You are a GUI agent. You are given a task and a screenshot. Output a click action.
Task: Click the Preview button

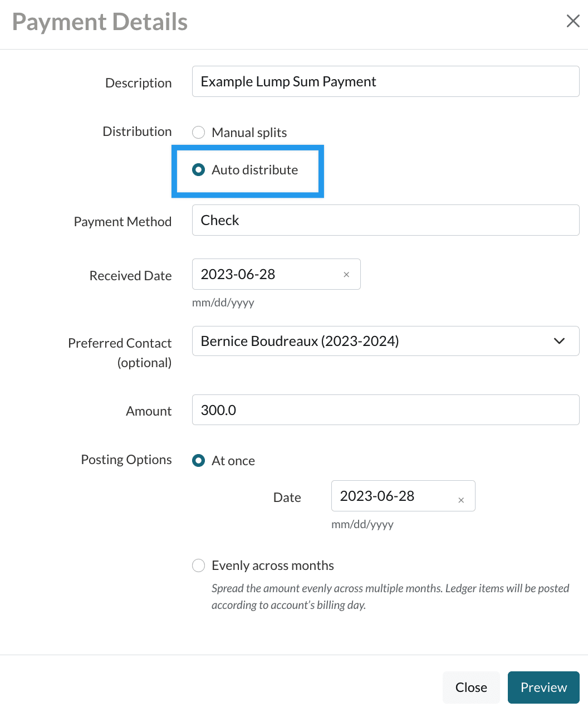point(543,687)
